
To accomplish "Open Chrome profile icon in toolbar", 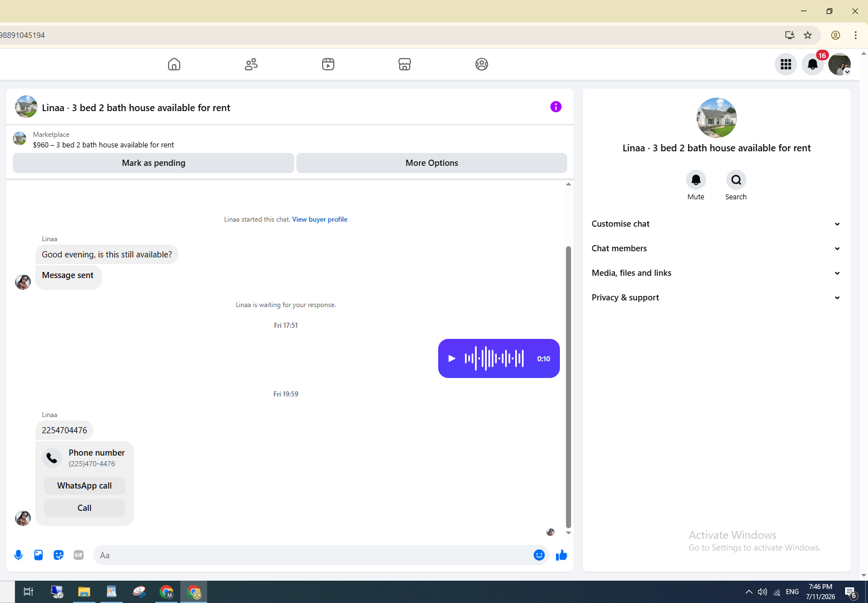I will 836,35.
